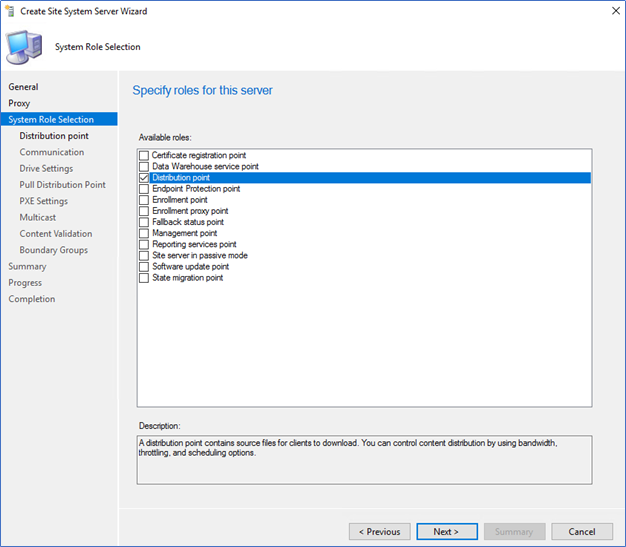Click the small wizard icon in the title bar

click(10, 11)
